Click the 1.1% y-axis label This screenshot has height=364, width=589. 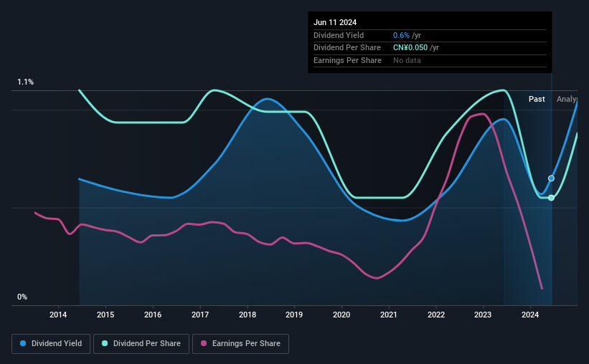tap(26, 82)
